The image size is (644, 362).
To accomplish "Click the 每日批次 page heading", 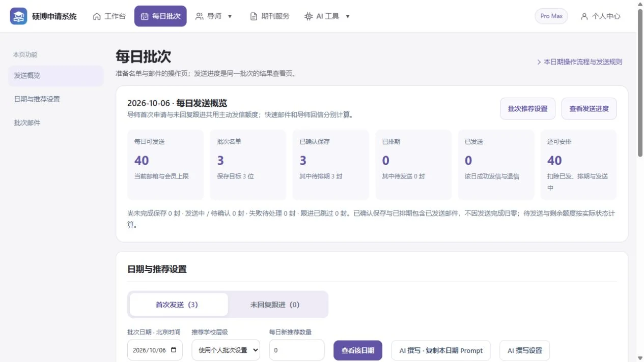I will pos(144,56).
